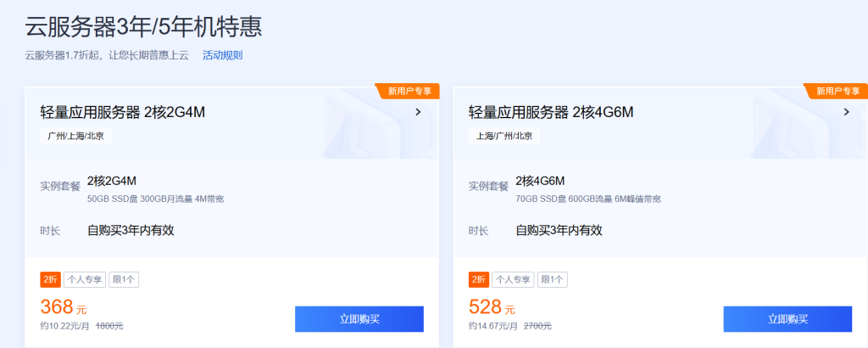
Task: Click 限1个 tag on the 528元 card
Action: click(553, 280)
